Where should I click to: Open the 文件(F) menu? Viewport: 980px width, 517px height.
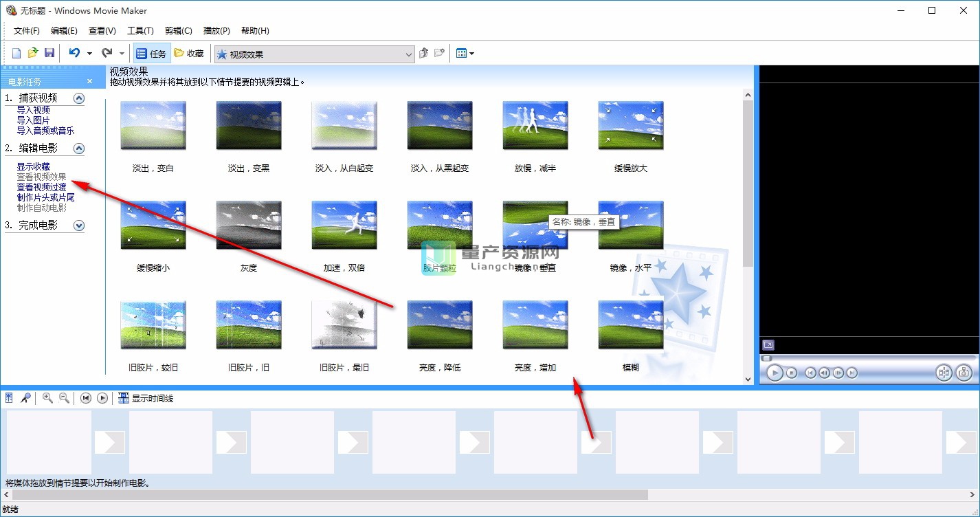tap(27, 31)
